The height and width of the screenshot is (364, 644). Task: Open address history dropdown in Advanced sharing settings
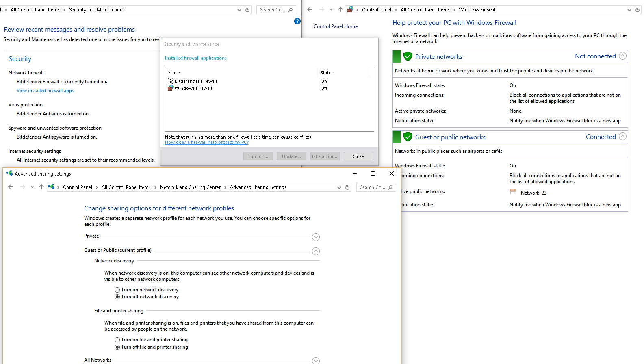pos(339,187)
